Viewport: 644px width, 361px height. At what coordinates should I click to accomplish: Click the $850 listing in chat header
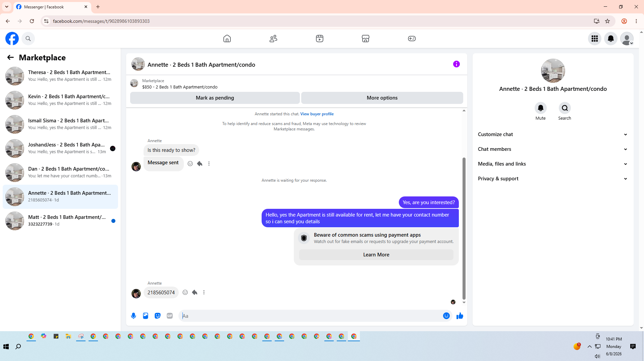pyautogui.click(x=180, y=87)
